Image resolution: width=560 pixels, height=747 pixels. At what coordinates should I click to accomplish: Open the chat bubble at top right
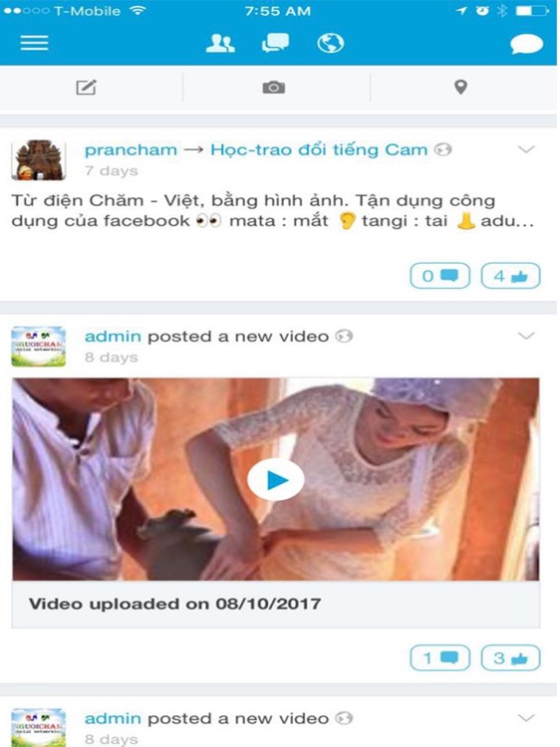(x=526, y=44)
